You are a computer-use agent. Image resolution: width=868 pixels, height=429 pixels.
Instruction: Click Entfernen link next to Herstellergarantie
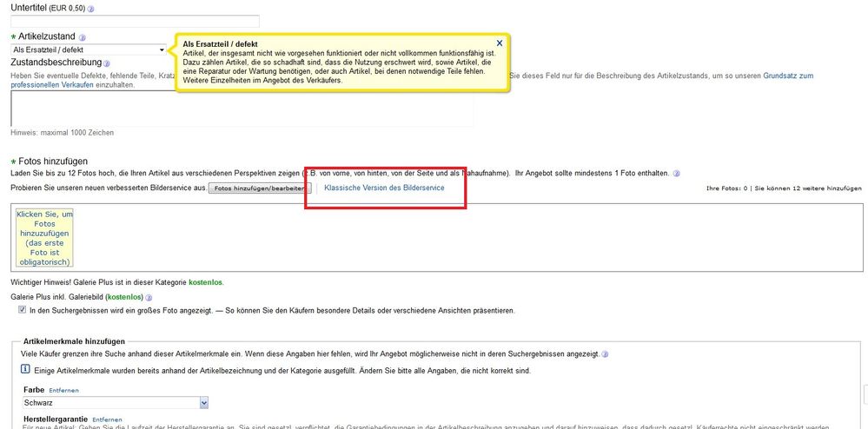[x=107, y=419]
